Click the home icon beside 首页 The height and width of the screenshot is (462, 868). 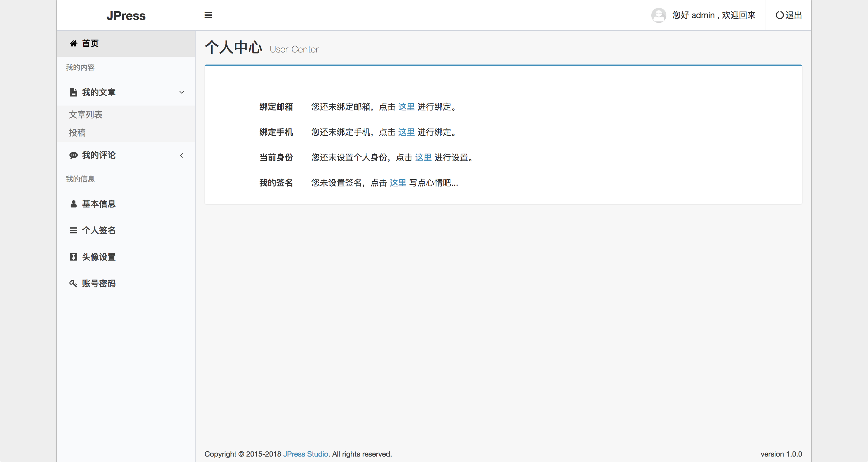[x=73, y=43]
